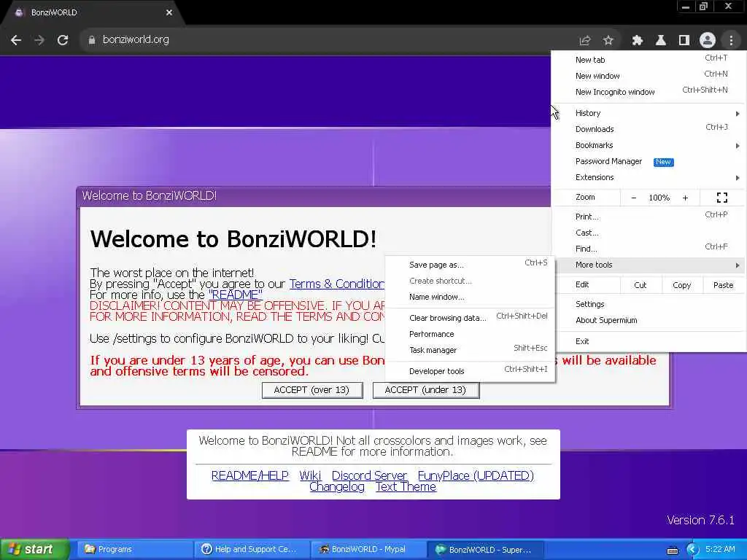Click Copy in the Edit row
This screenshot has height=560, width=747.
click(681, 285)
